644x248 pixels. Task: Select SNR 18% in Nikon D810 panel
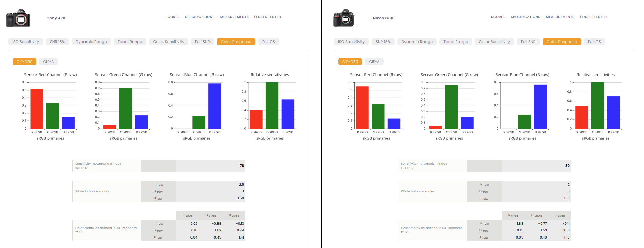coord(383,42)
